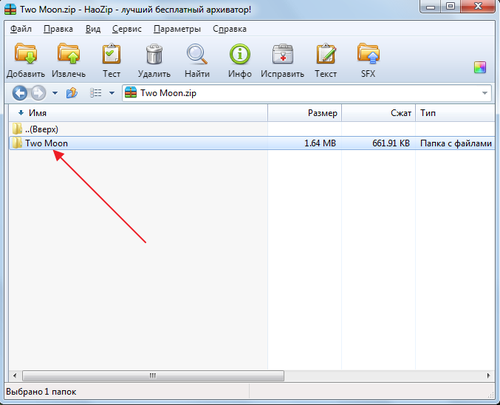Viewport: 500px width, 405px height.
Task: Sort files by Размер column header
Action: pyautogui.click(x=305, y=113)
